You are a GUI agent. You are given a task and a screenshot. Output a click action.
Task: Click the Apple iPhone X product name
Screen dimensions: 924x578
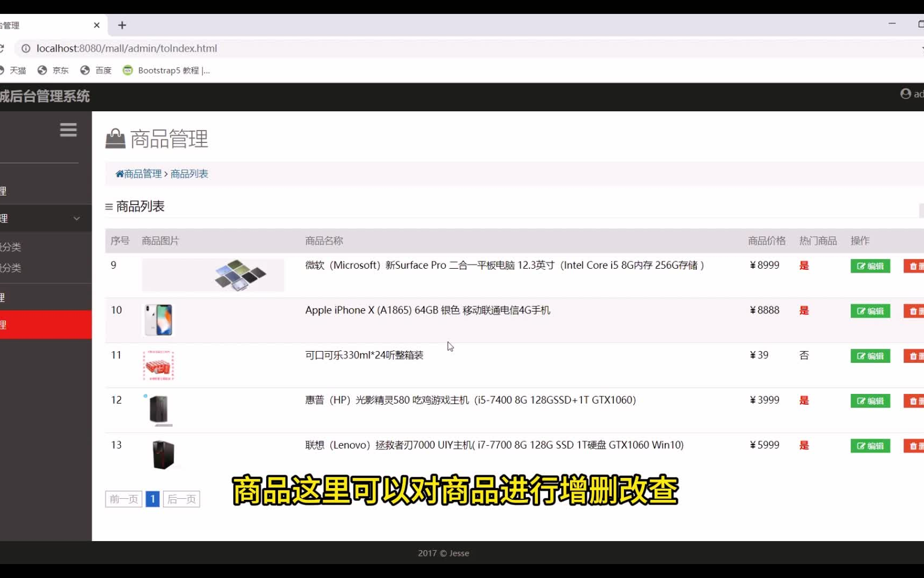[x=428, y=310]
